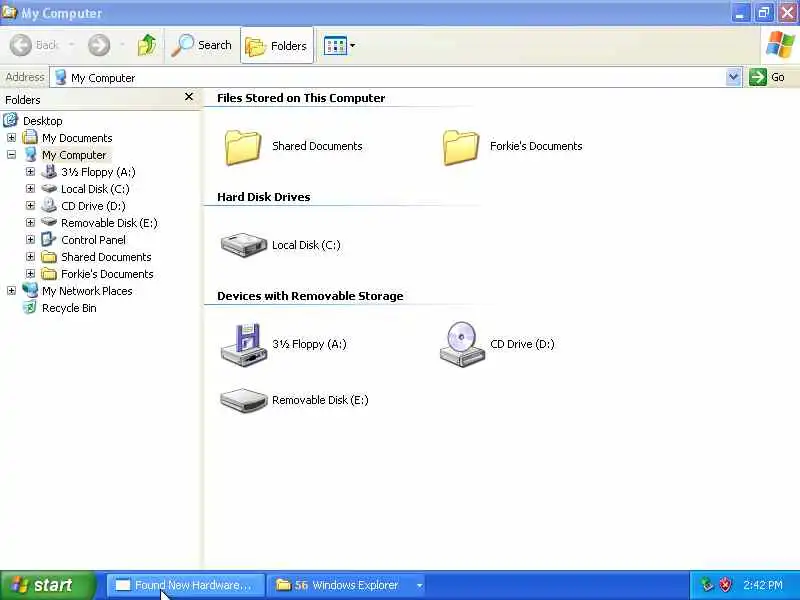
Task: Click the Local Disk (C:) tree icon
Action: [x=49, y=189]
